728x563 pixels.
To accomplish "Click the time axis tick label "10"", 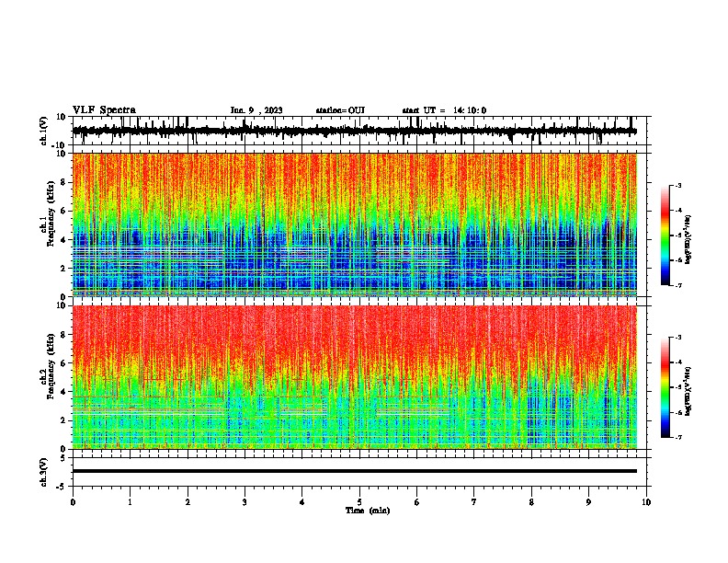I will click(646, 502).
